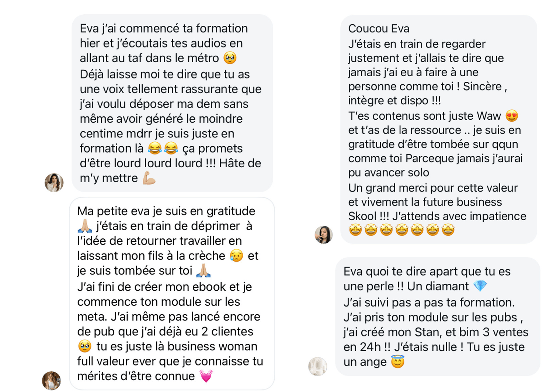Click pleading face emoji before 'tu es juste là business'
The image size is (553, 392).
(85, 346)
